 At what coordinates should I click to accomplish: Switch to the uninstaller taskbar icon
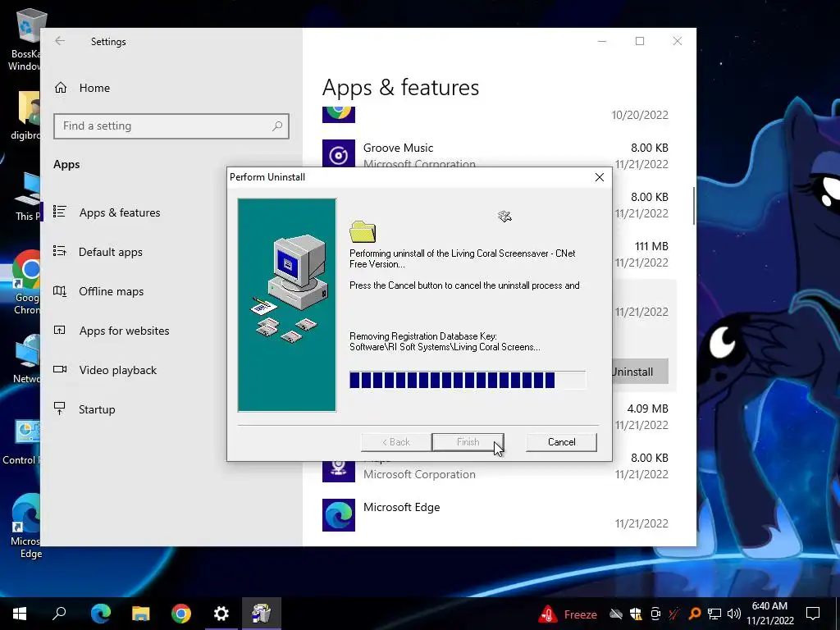tap(262, 614)
